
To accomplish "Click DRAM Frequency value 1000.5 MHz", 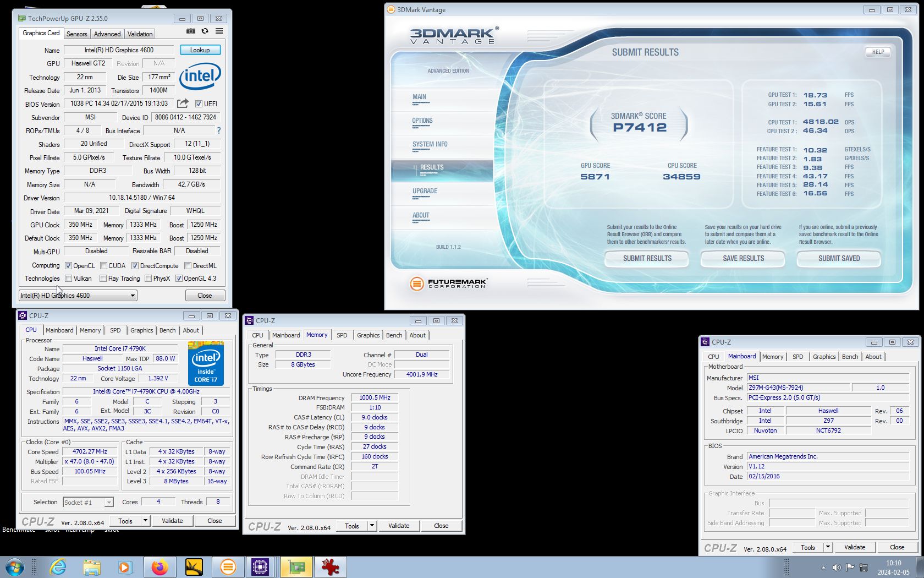I will [x=375, y=397].
